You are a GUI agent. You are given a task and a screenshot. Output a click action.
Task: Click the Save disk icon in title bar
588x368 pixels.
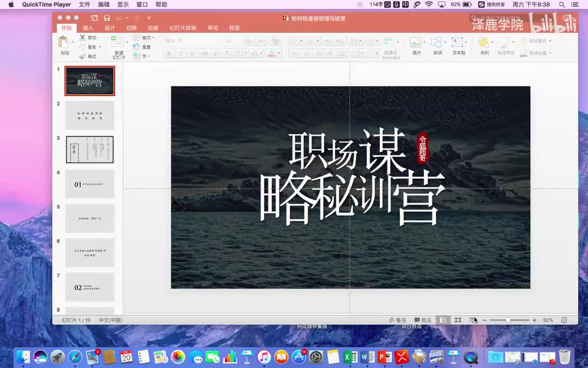click(107, 18)
